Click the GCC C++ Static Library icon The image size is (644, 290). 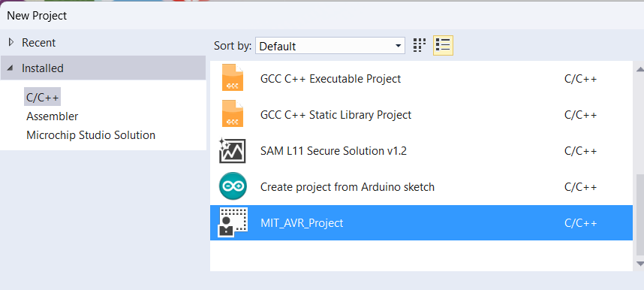(x=233, y=113)
